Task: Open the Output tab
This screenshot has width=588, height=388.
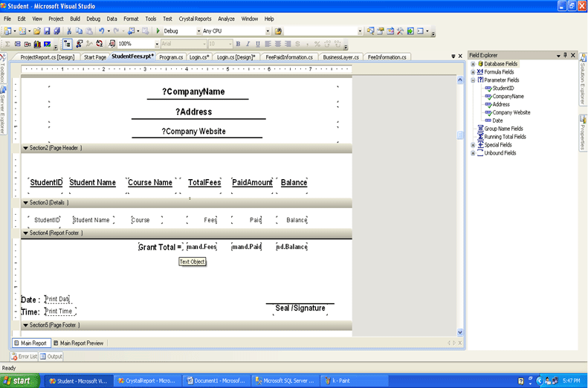Action: pos(51,357)
